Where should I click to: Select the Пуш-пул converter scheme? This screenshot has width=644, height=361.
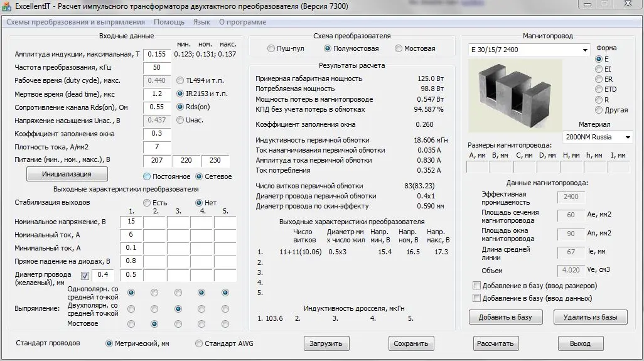tap(271, 49)
